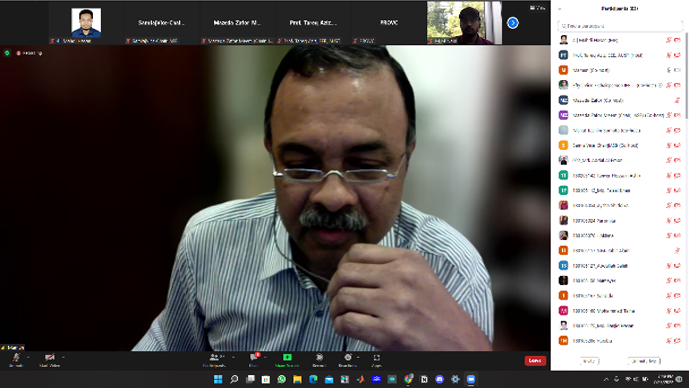Click the Invite button below participant list

pos(589,361)
